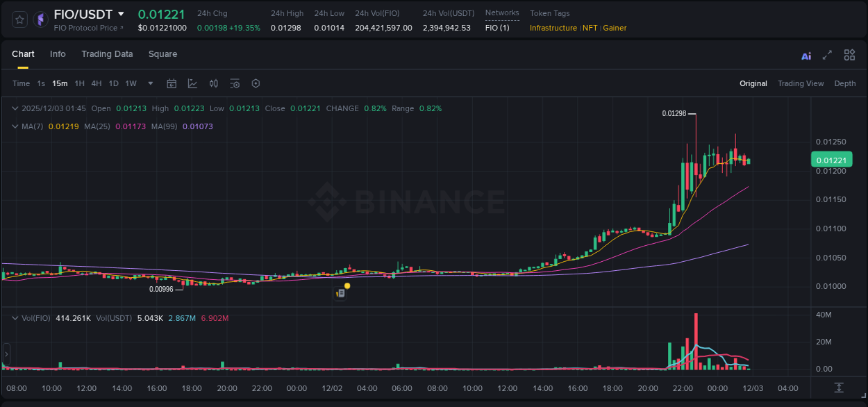Click the green 0.01221 price label
This screenshot has width=868, height=407.
click(x=831, y=160)
